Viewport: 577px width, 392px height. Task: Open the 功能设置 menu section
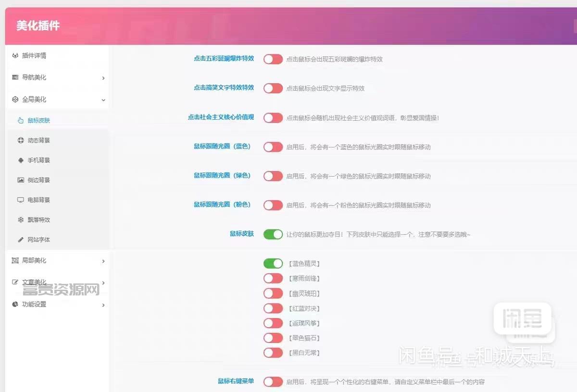58,305
